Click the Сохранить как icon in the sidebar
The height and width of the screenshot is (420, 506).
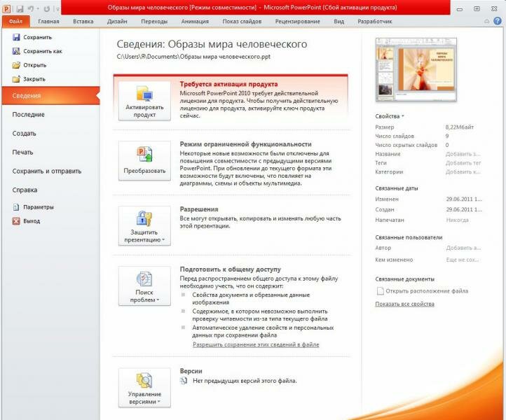pos(16,51)
